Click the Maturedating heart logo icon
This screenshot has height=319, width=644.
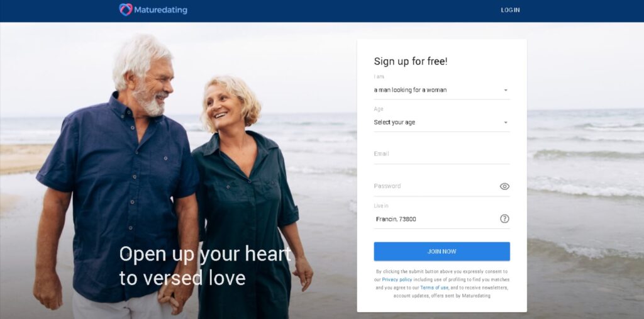pos(126,9)
